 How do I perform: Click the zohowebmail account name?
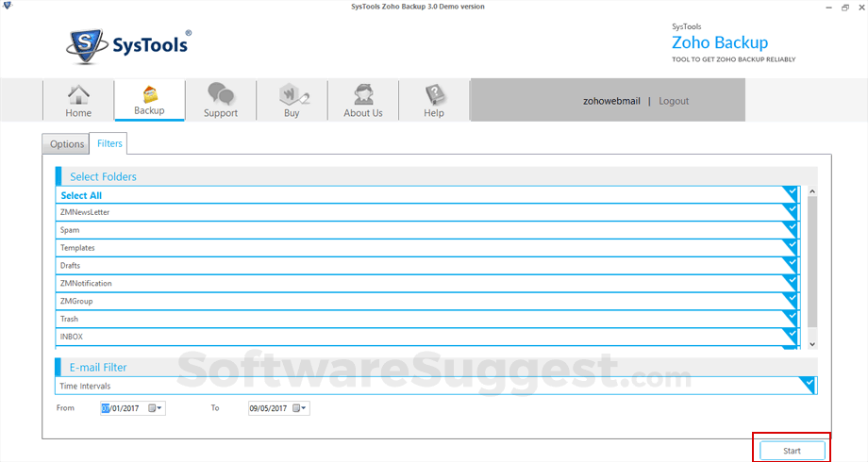611,101
